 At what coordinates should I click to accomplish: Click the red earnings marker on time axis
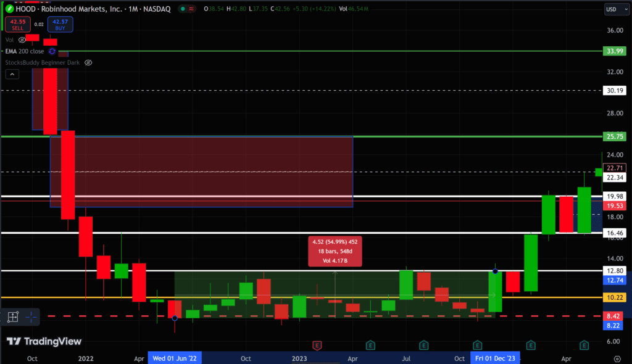tap(317, 345)
